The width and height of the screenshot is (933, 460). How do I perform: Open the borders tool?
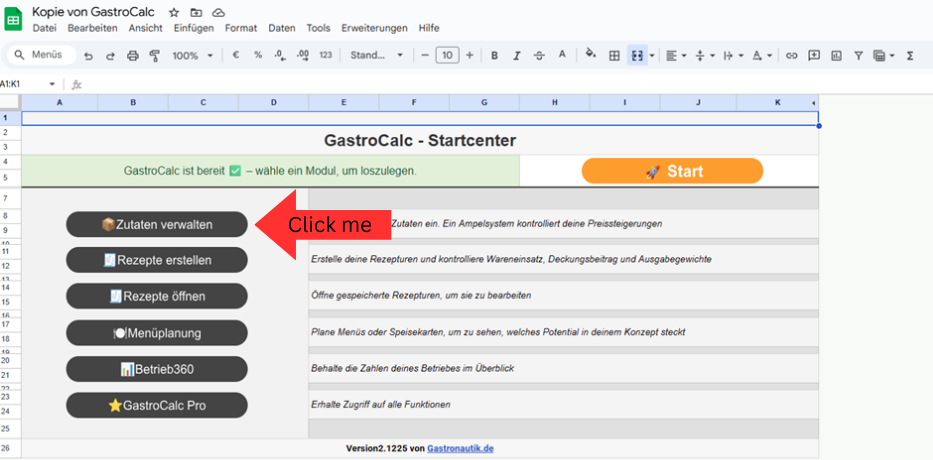click(614, 55)
